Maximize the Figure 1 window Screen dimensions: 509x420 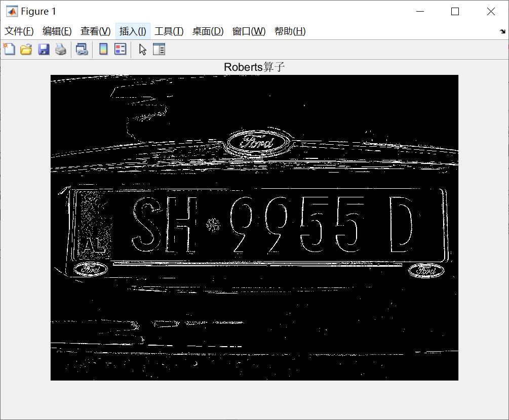click(x=455, y=11)
